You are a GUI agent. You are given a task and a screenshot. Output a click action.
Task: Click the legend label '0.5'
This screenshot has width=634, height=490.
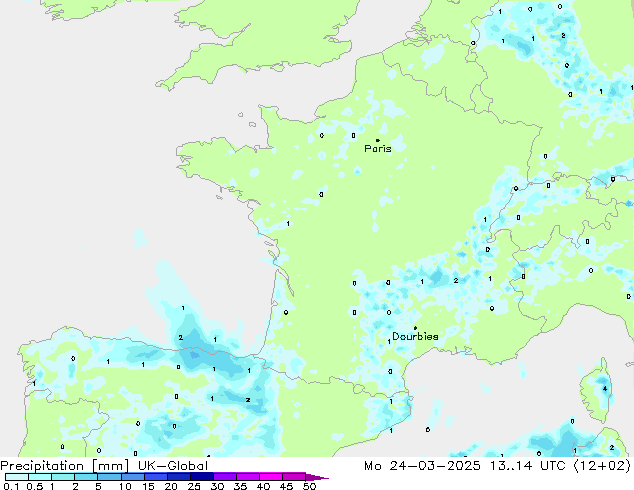(x=35, y=486)
